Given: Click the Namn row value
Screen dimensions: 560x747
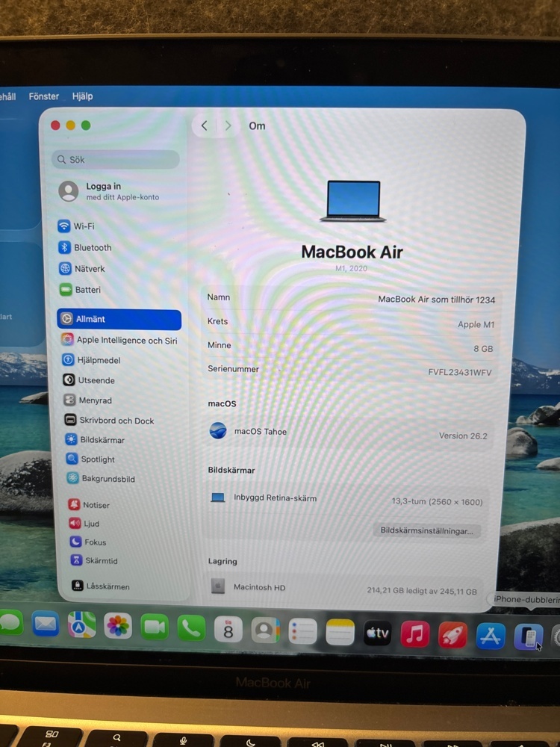Looking at the screenshot, I should coord(436,300).
